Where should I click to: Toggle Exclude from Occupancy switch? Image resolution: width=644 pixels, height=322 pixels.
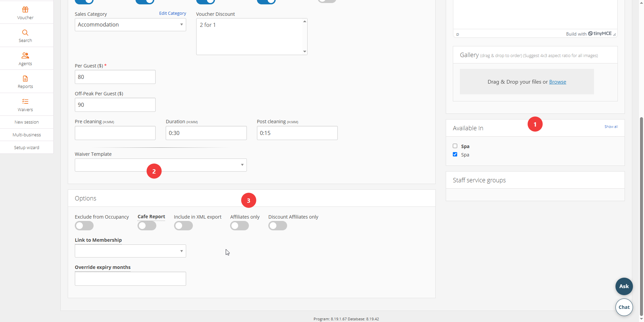[x=84, y=226]
